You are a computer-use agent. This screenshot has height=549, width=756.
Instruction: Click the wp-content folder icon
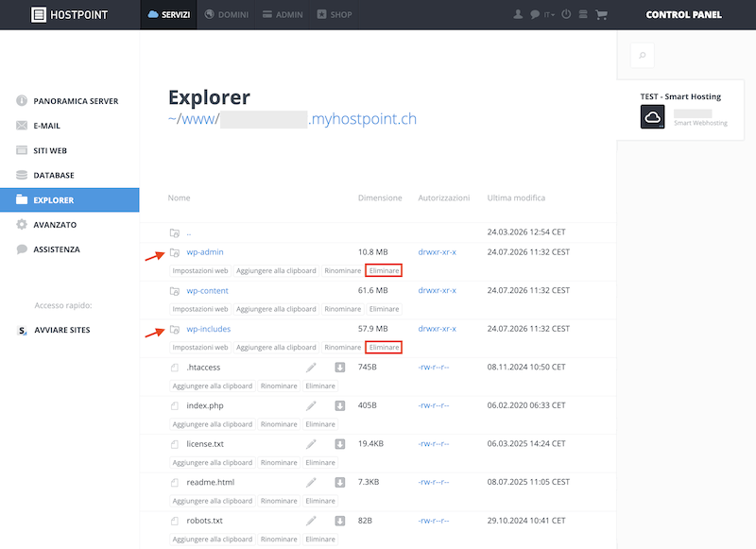click(x=175, y=291)
